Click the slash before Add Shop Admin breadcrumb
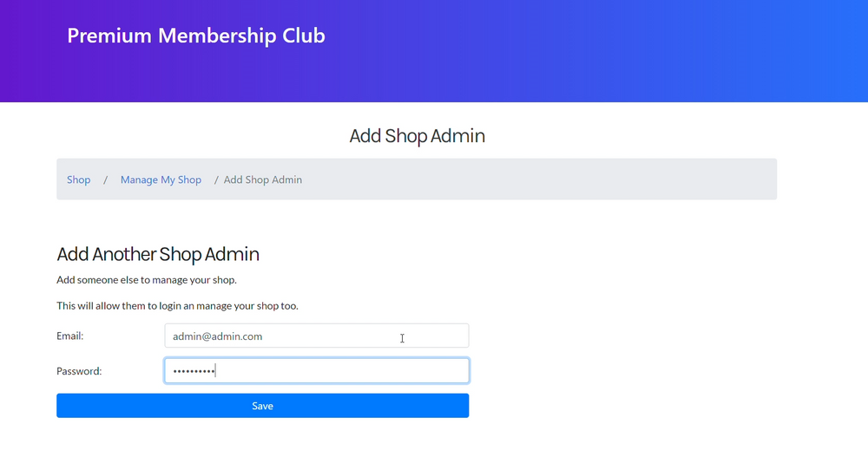Viewport: 868px width, 450px height. (x=216, y=179)
